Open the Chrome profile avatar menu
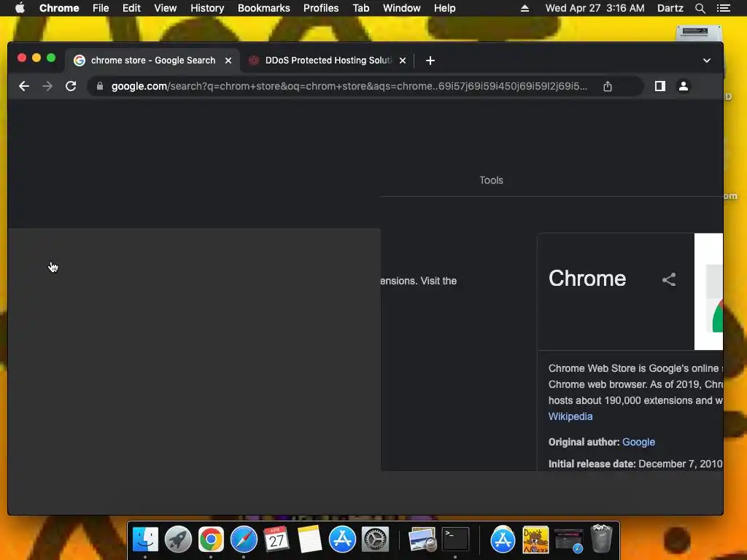The image size is (747, 560). pos(683,86)
